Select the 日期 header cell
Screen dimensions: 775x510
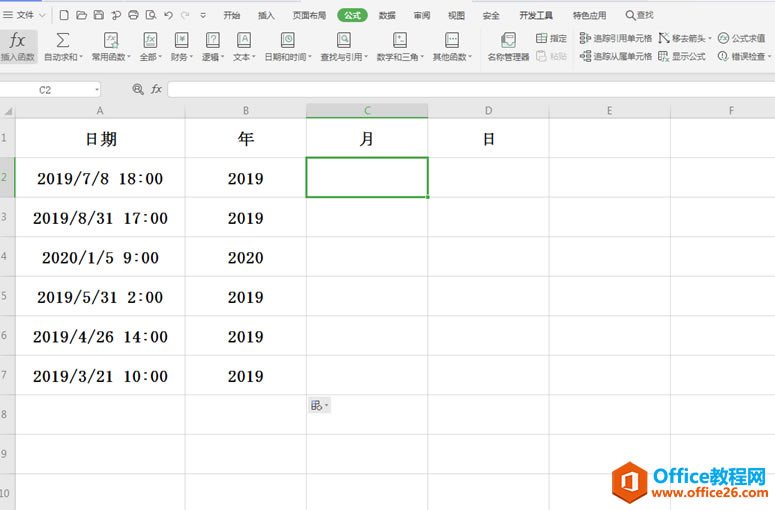coord(100,138)
